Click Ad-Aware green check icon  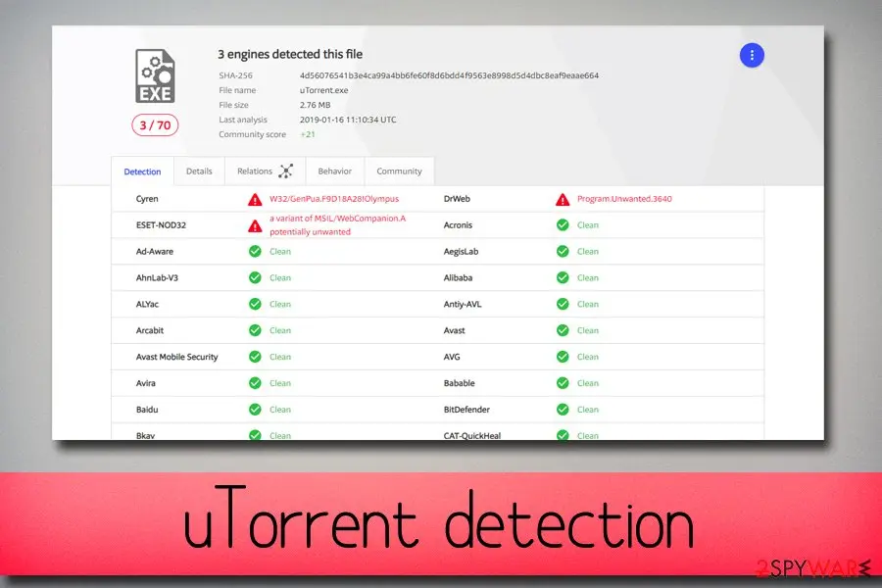(255, 252)
